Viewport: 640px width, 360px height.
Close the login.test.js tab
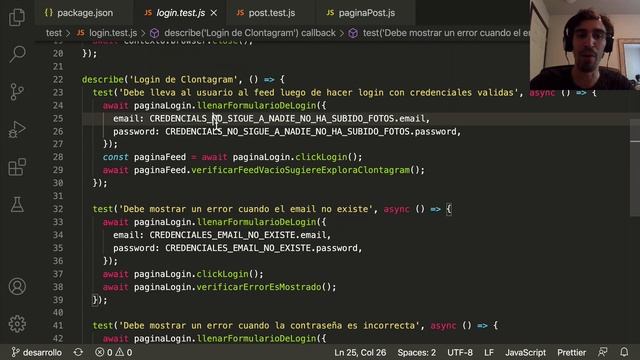coord(213,13)
